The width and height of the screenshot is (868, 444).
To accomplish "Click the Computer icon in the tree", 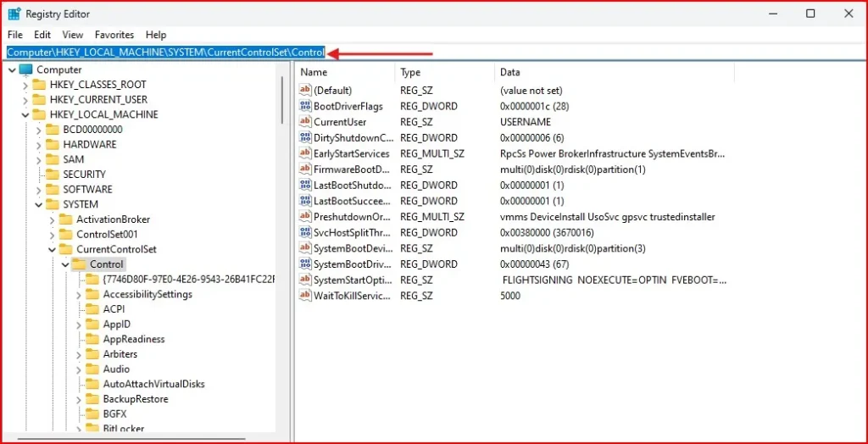I will pos(26,69).
